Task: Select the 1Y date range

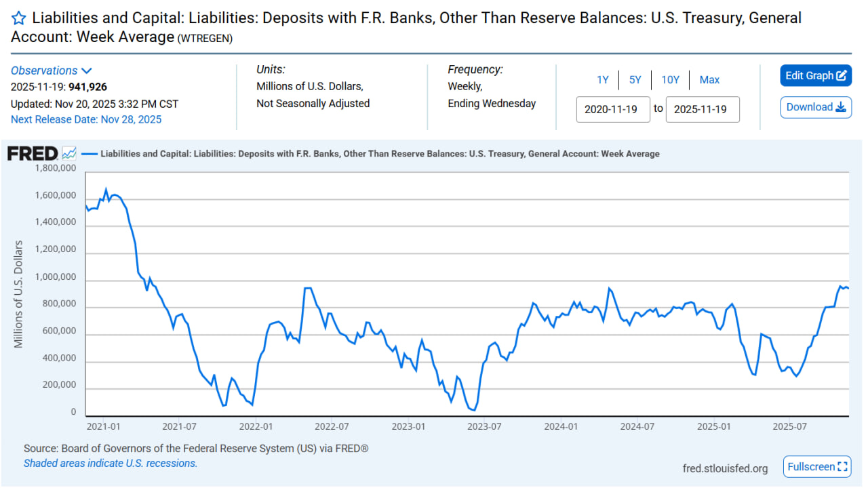Action: click(x=602, y=80)
